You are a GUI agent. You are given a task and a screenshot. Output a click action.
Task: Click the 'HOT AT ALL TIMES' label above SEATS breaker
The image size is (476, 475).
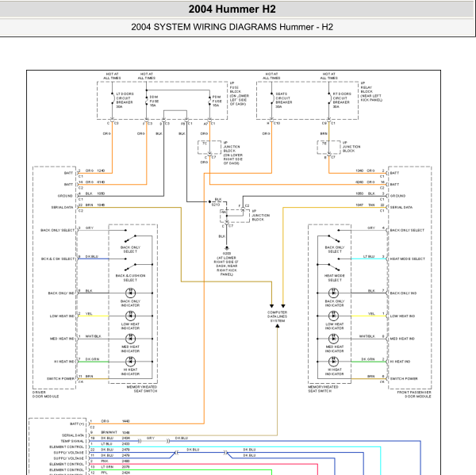[271, 76]
